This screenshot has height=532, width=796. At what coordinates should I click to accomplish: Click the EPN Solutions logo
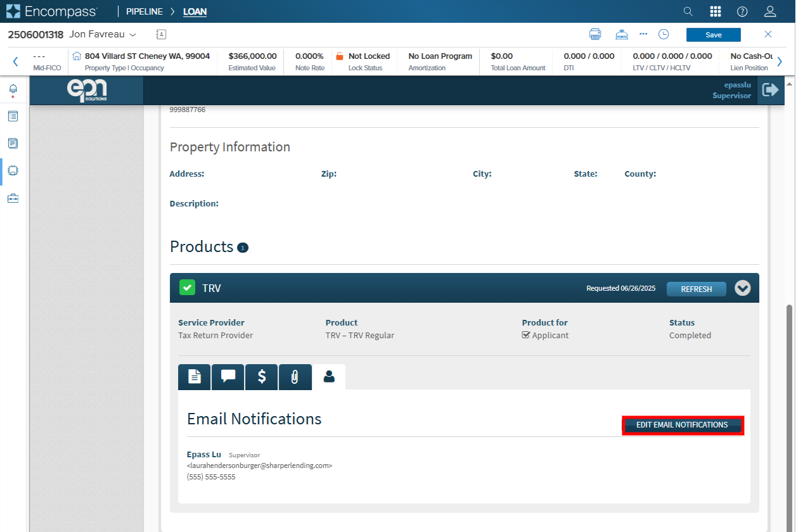click(87, 91)
